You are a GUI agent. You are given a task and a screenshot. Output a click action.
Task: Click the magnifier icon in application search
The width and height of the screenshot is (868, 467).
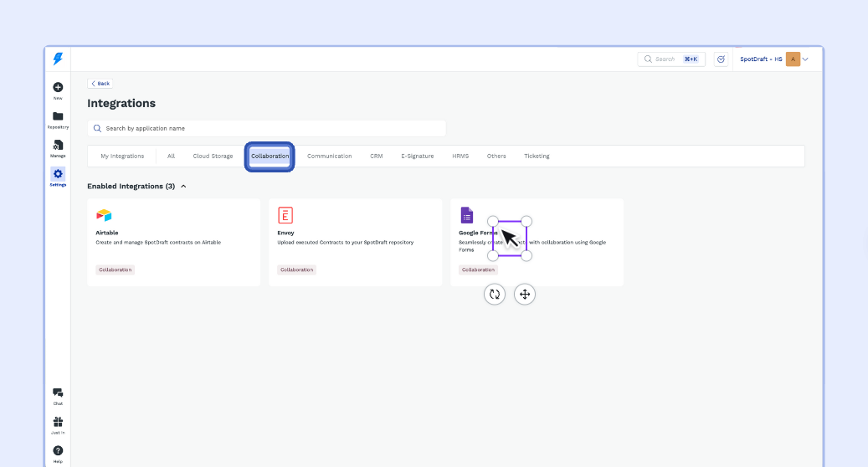[x=97, y=128]
